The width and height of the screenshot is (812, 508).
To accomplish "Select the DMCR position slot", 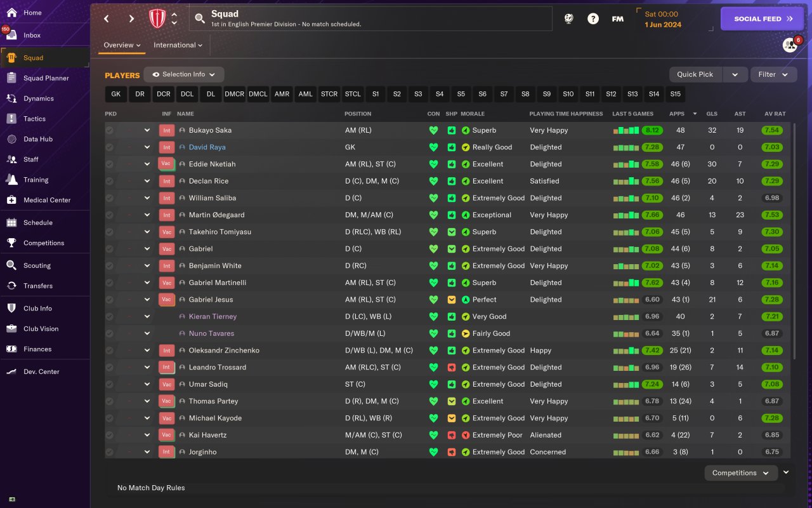I will point(235,94).
